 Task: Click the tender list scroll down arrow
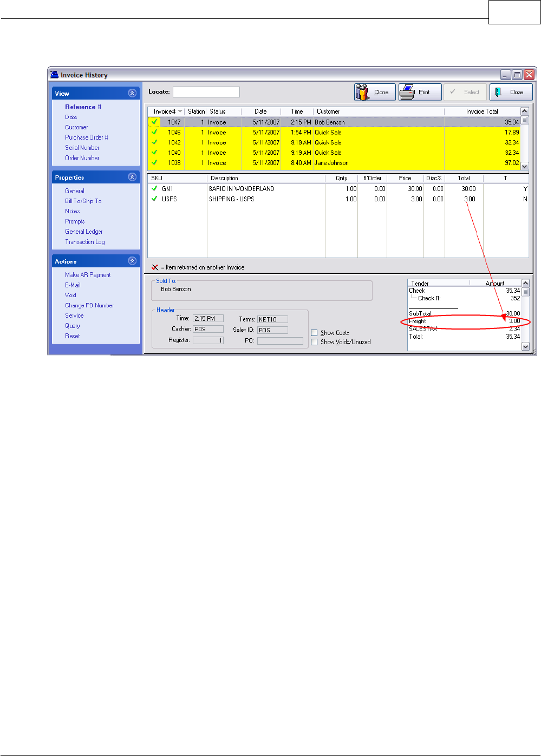pyautogui.click(x=525, y=346)
